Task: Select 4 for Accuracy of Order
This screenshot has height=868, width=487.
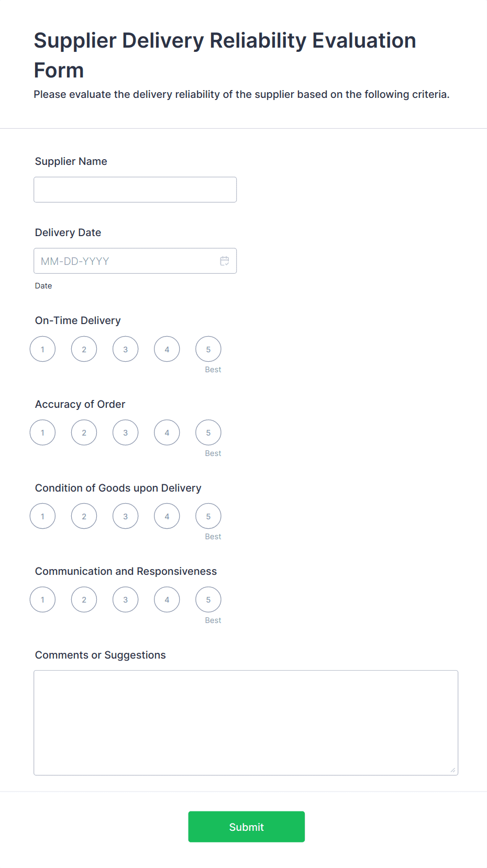Action: [167, 433]
